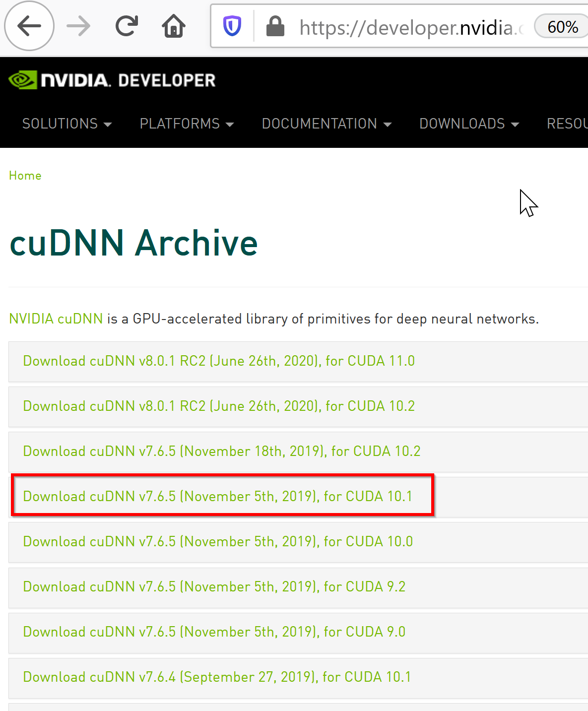Expand the SOLUTIONS menu
This screenshot has height=711, width=588.
pyautogui.click(x=67, y=124)
